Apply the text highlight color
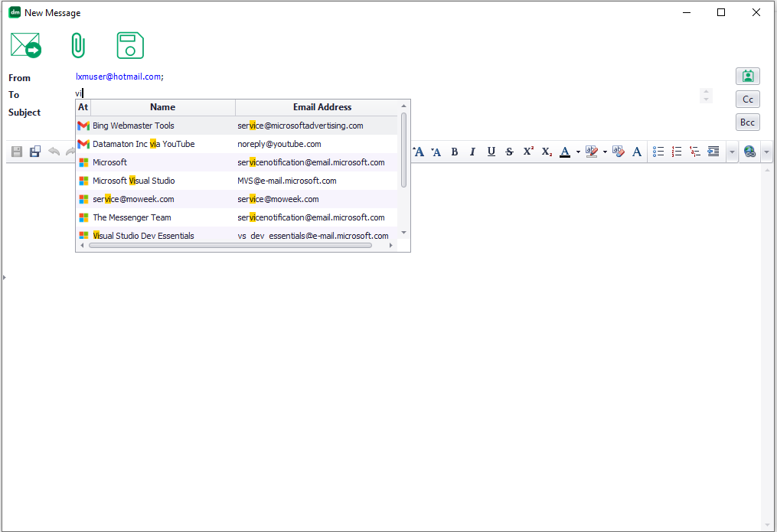Viewport: 777px width, 532px height. (x=592, y=152)
